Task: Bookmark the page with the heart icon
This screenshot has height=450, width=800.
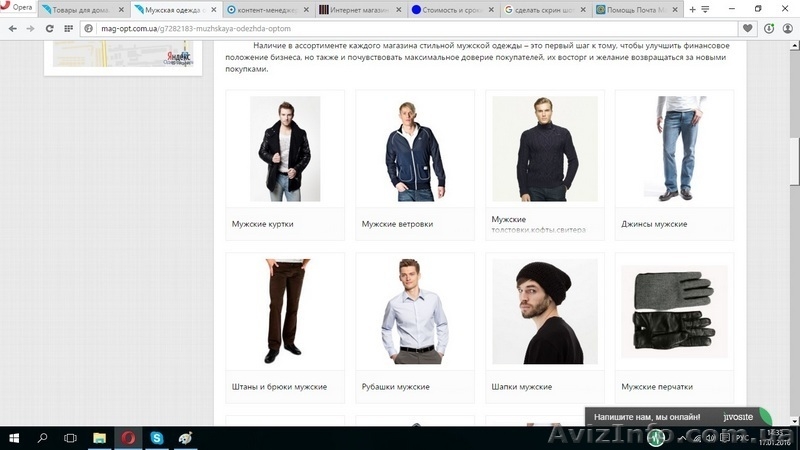Action: [x=747, y=28]
